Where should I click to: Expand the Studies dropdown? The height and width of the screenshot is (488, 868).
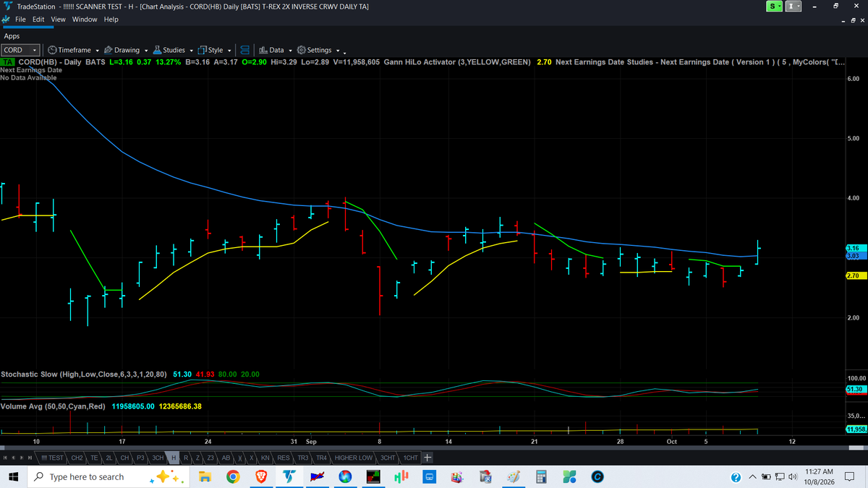pyautogui.click(x=173, y=50)
